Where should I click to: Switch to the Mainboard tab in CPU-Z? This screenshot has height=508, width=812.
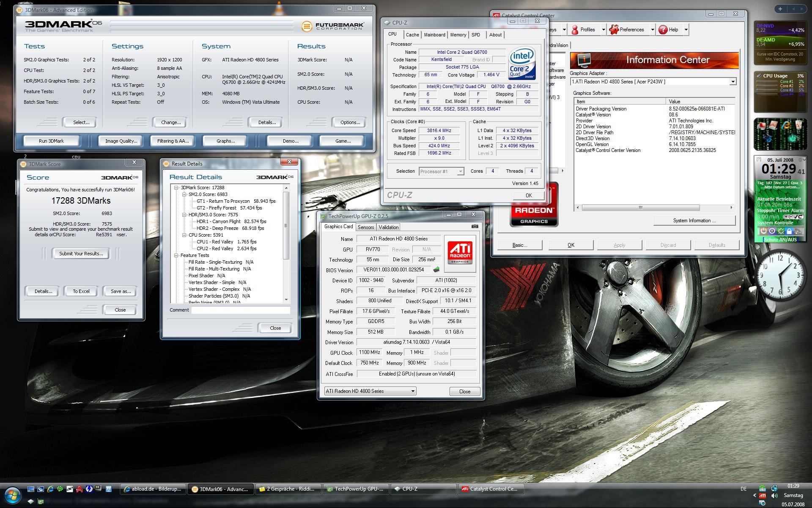pyautogui.click(x=434, y=35)
